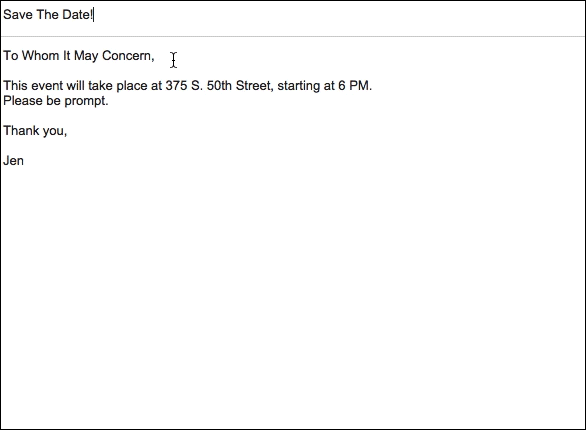Place cursor after the word Date!
Image resolution: width=586 pixels, height=430 pixels.
93,15
